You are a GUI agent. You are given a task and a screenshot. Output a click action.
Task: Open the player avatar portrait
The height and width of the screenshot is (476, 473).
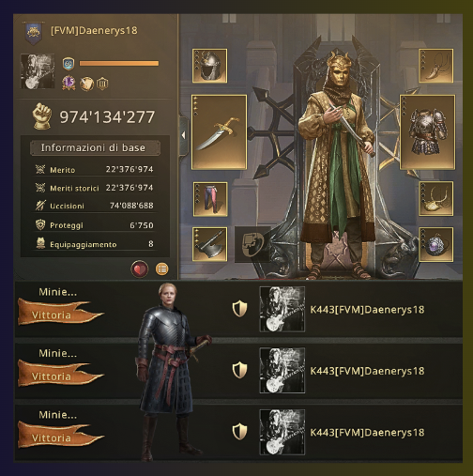pos(38,71)
